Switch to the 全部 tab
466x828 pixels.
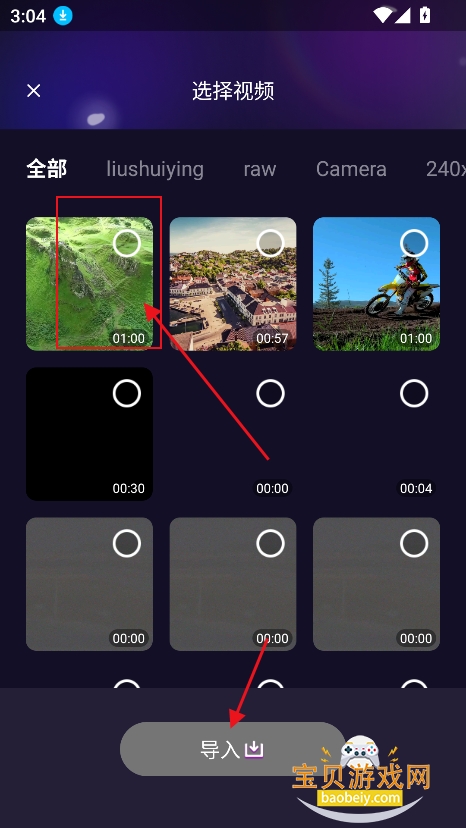tap(46, 169)
